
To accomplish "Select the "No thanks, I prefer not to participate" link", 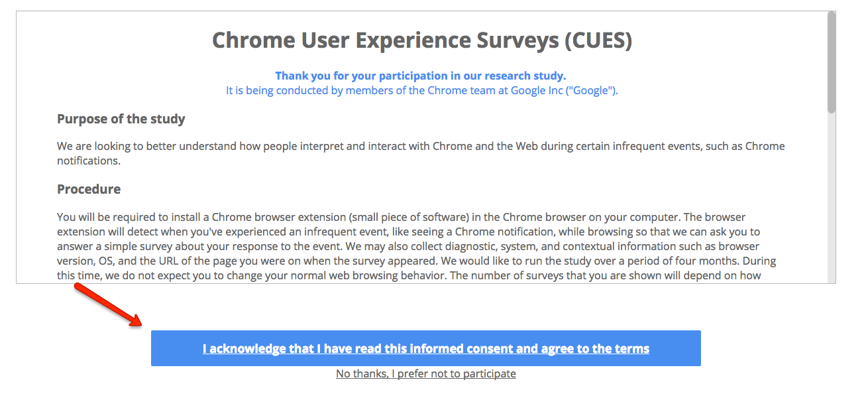I will 425,374.
